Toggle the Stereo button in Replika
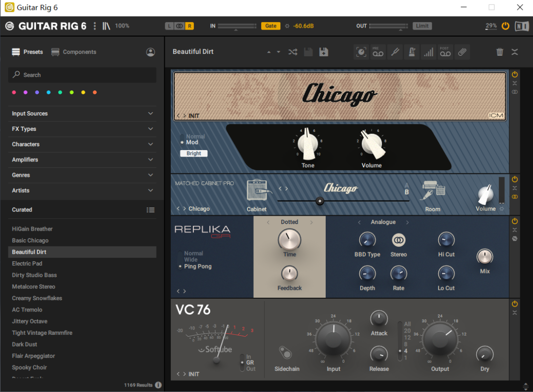Screen dimensions: 533x392 tap(398, 240)
